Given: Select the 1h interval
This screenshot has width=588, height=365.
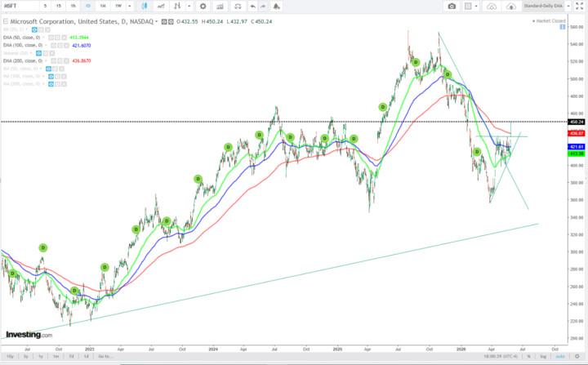Looking at the screenshot, I should point(73,6).
